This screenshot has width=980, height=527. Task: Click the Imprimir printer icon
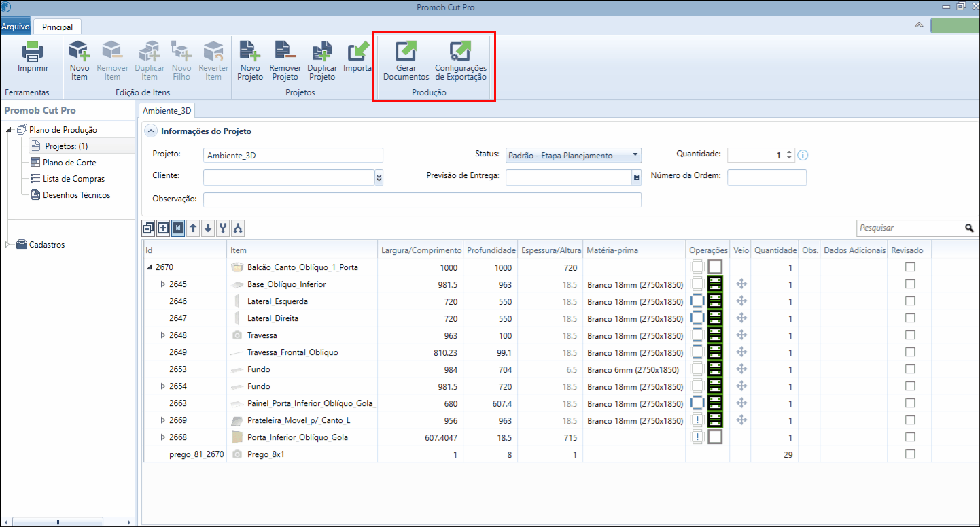pos(33,52)
